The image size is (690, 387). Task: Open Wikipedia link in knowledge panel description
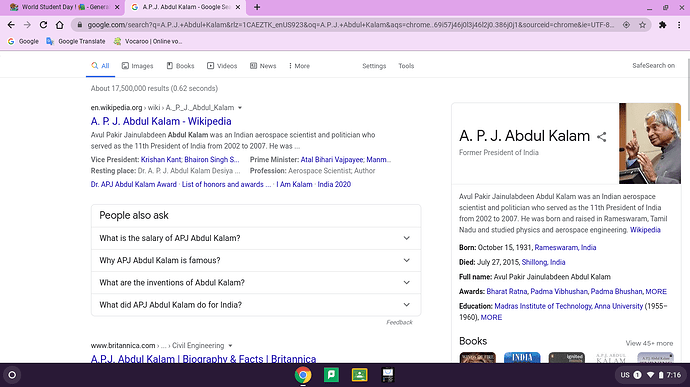pyautogui.click(x=645, y=230)
